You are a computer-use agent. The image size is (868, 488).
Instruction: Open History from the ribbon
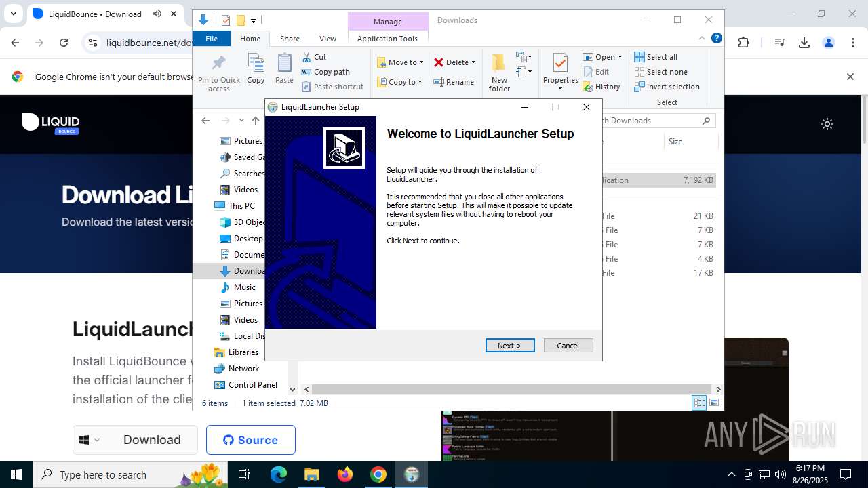tap(601, 87)
